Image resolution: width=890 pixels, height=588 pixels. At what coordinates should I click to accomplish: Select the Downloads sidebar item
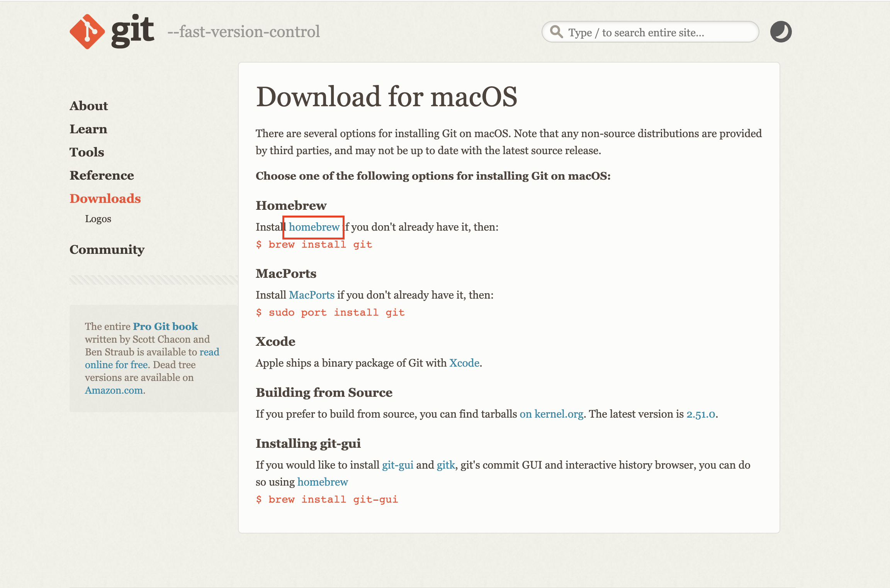pos(105,199)
